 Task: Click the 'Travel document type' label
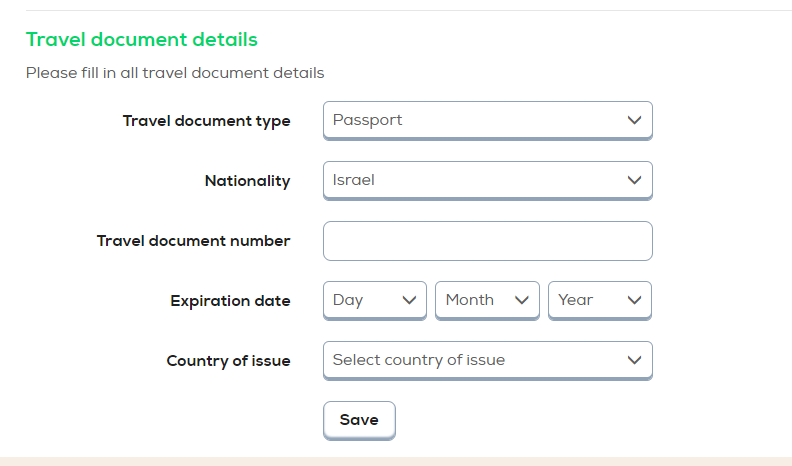[x=206, y=121]
